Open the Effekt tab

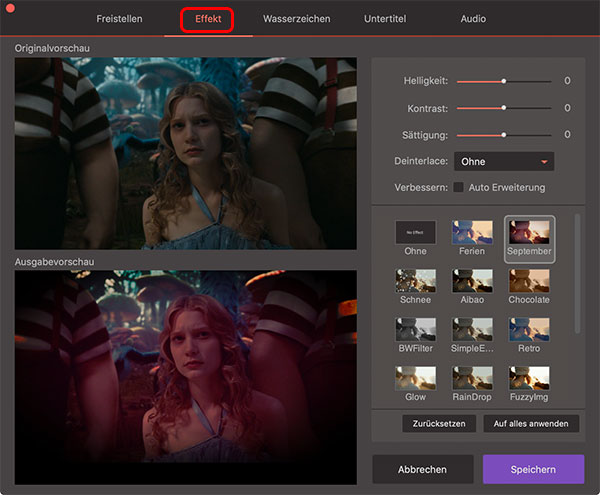(x=208, y=19)
